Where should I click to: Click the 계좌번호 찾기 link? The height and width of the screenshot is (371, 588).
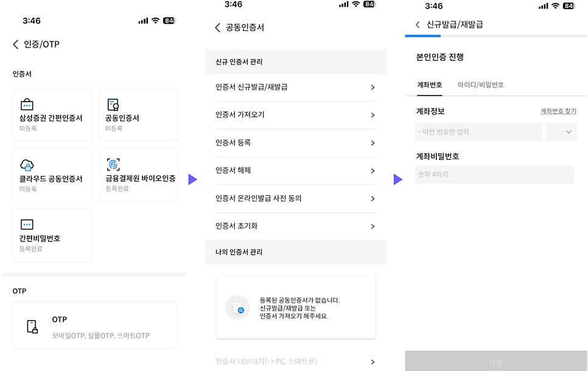click(558, 111)
